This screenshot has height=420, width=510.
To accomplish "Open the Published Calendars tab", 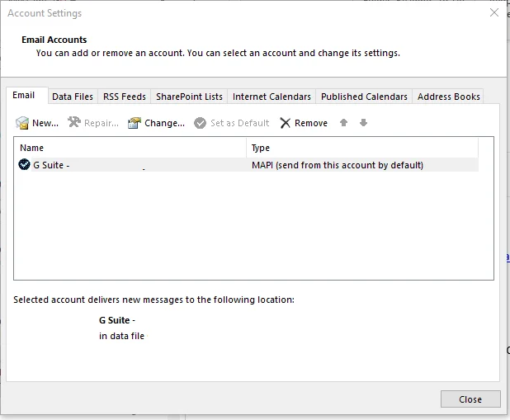I will pyautogui.click(x=364, y=97).
